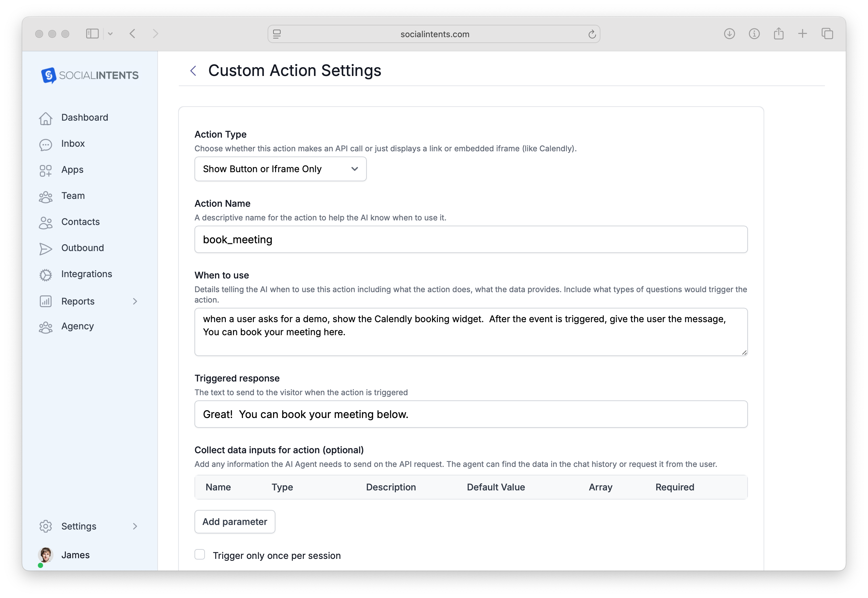Open the Action Type dropdown
868x598 pixels.
click(x=280, y=169)
